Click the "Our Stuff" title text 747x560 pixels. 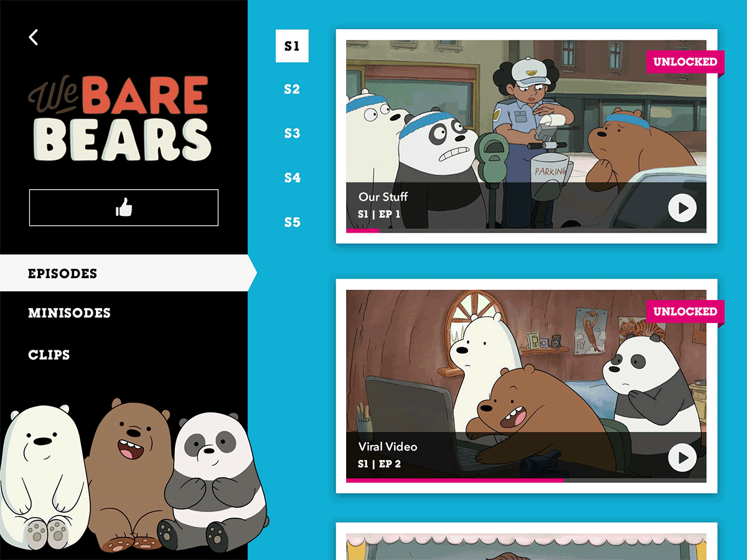[x=383, y=197]
